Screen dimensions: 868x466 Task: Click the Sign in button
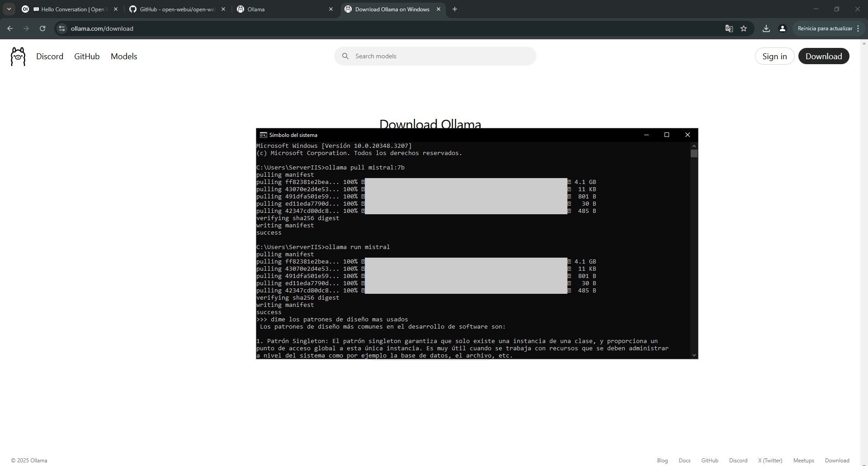coord(774,56)
